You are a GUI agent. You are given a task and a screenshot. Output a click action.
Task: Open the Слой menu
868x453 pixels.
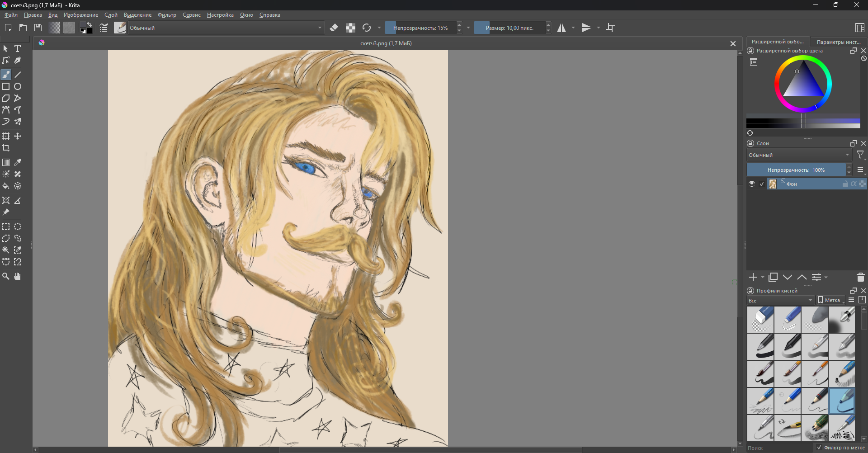click(x=111, y=15)
